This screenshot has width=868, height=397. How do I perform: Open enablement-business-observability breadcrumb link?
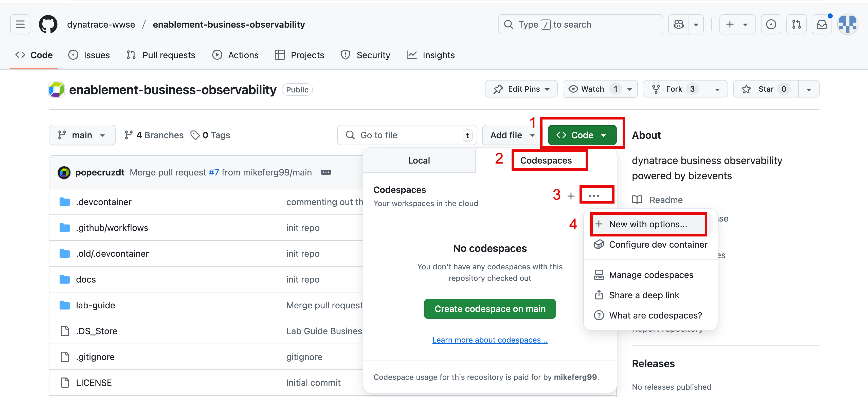229,24
